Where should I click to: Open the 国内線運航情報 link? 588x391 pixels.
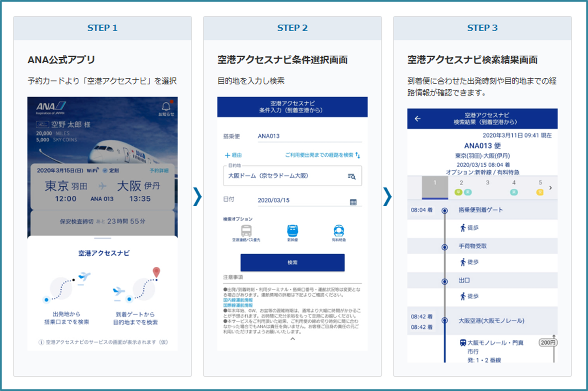tap(238, 300)
